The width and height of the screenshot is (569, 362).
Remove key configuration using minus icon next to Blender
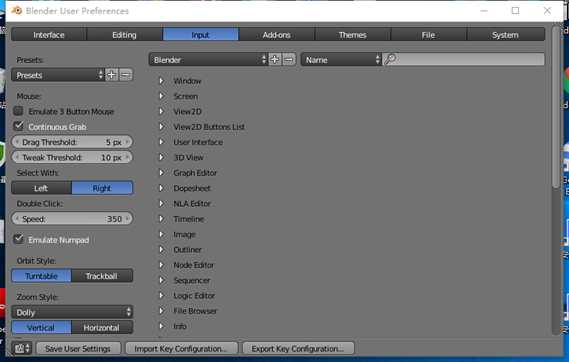pos(289,59)
